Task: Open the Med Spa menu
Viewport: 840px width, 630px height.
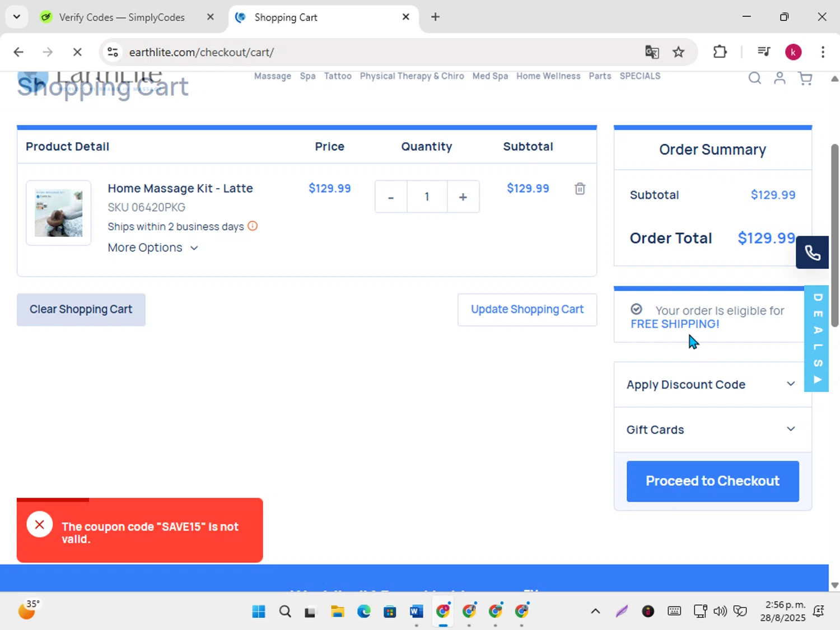Action: (x=490, y=76)
